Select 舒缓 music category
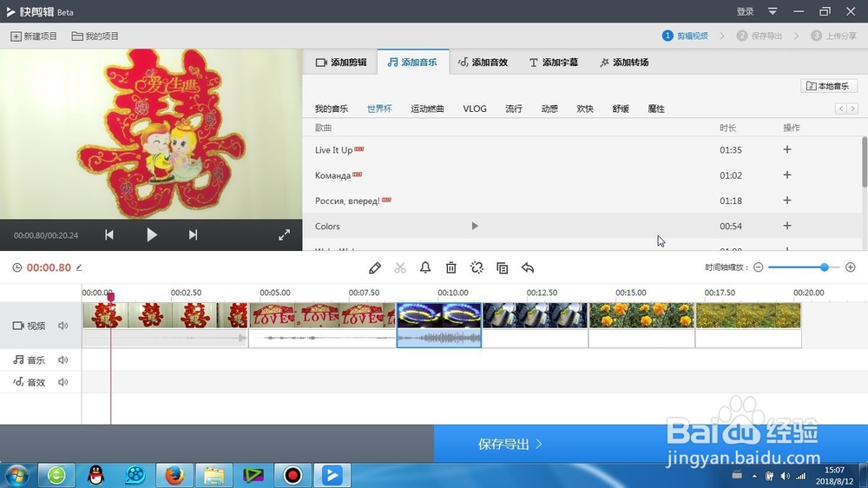 point(621,109)
